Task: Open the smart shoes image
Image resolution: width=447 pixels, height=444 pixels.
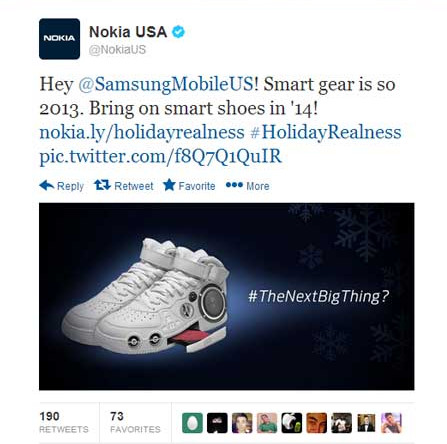Action: click(x=227, y=296)
